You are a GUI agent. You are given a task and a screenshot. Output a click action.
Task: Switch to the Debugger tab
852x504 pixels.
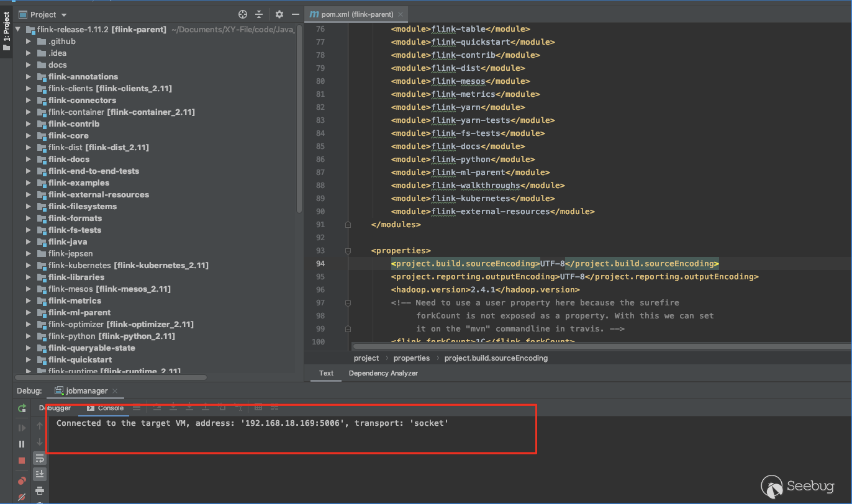coord(55,408)
